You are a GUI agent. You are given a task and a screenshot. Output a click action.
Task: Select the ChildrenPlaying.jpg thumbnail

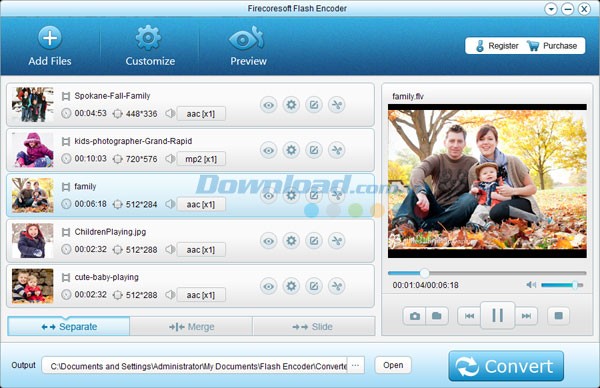[33, 241]
